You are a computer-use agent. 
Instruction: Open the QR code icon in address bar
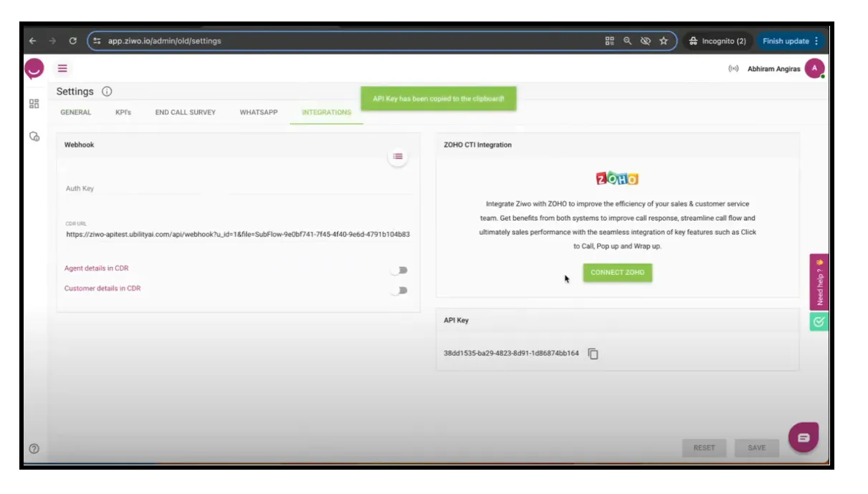pyautogui.click(x=609, y=41)
